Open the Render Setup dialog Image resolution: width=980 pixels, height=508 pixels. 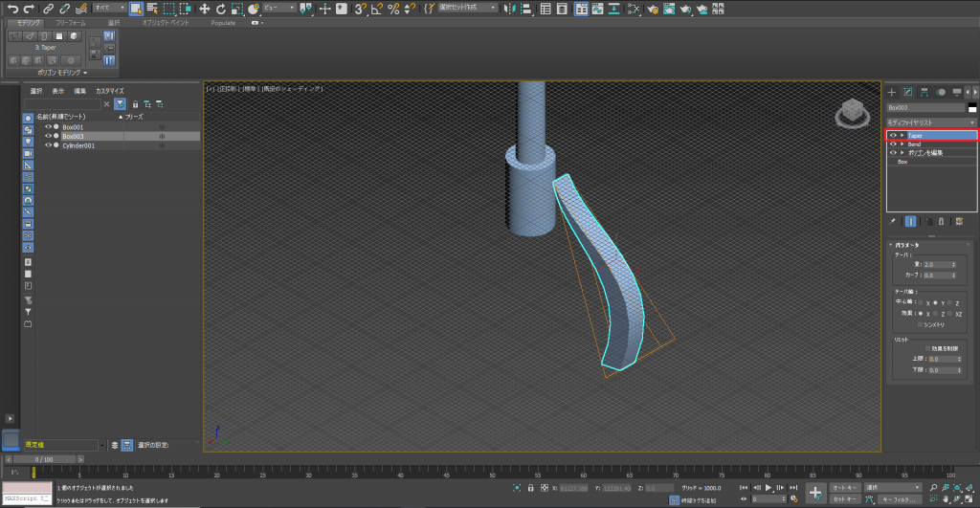pos(653,9)
